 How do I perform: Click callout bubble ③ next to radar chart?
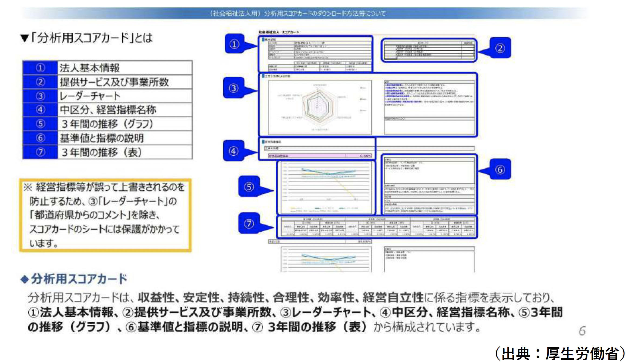pyautogui.click(x=234, y=88)
